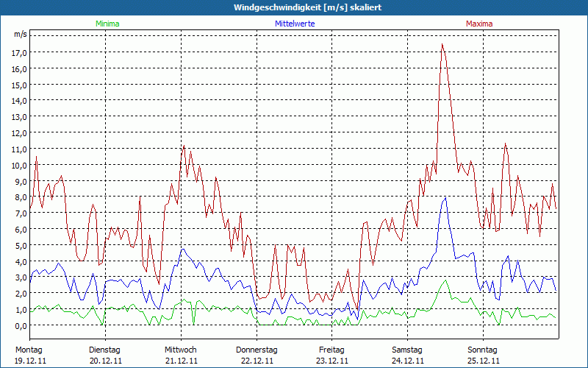588x368 pixels.
Task: Click the 12,0 y-axis value
Action: (x=19, y=133)
